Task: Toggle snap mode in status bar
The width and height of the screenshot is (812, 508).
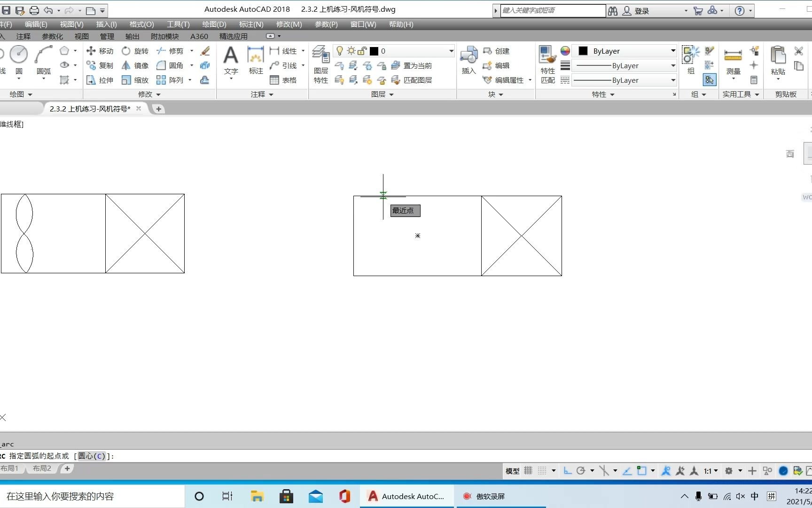Action: coord(542,471)
